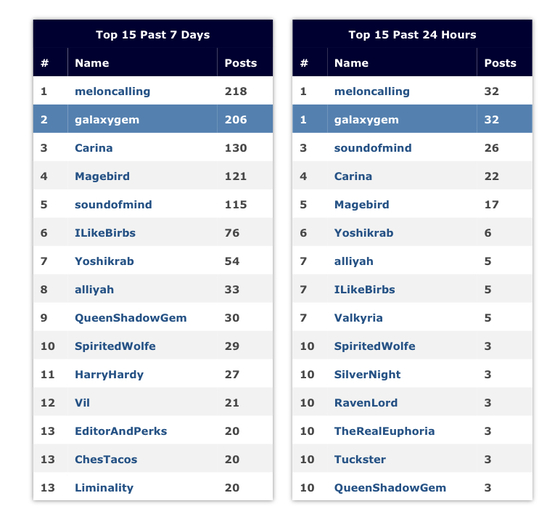Visit Liminality's profile link
This screenshot has width=539, height=530.
[x=104, y=488]
